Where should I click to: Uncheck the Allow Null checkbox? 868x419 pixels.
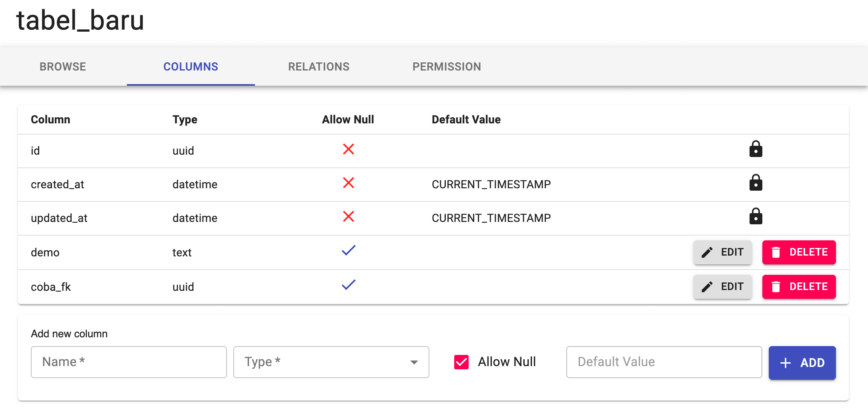[461, 362]
